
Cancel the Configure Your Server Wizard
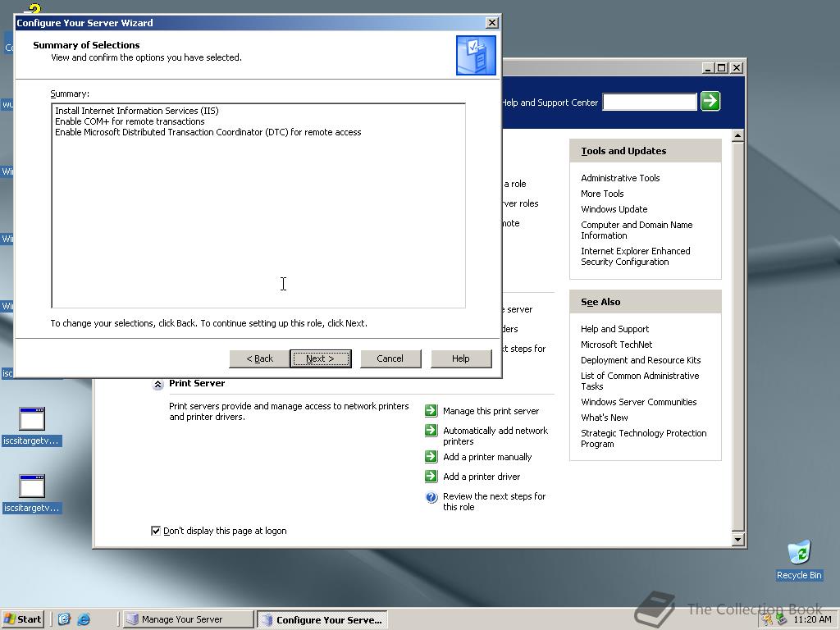click(390, 358)
